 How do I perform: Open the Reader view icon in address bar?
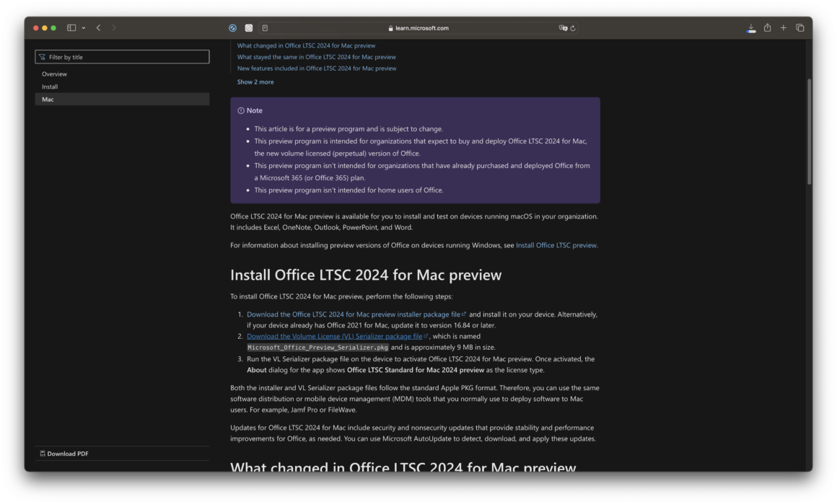pyautogui.click(x=265, y=27)
